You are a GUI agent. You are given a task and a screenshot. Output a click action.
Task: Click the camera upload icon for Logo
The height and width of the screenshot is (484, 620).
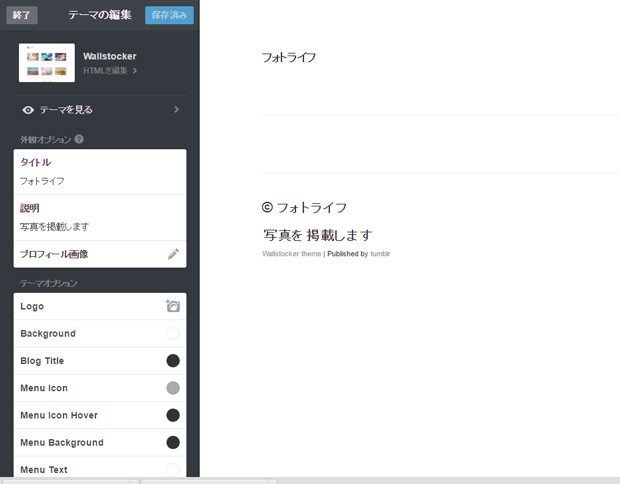173,306
